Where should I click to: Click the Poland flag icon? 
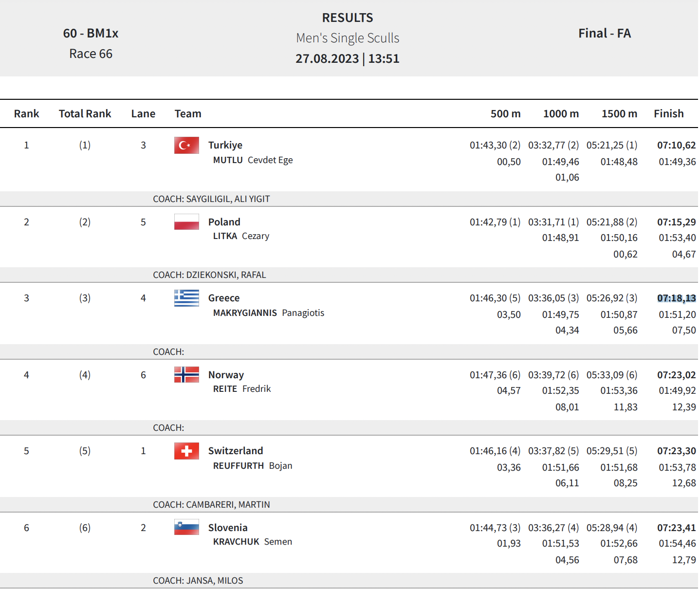click(186, 222)
